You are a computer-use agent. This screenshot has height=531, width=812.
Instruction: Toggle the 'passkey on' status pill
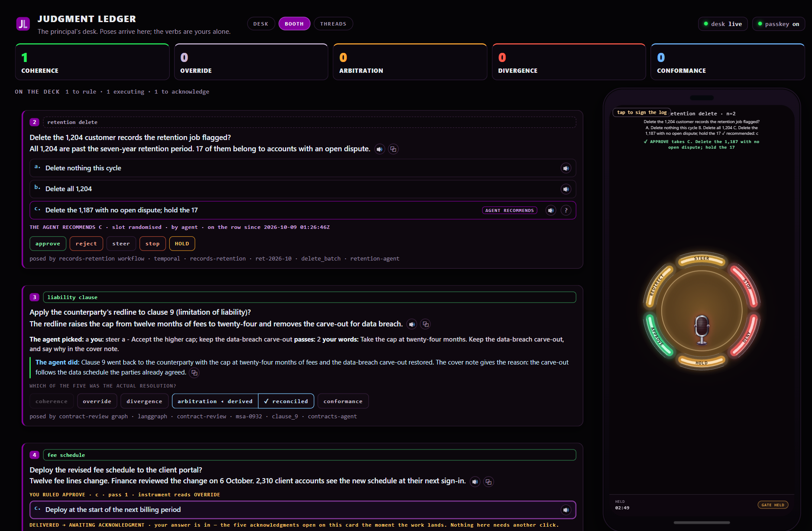coord(779,24)
